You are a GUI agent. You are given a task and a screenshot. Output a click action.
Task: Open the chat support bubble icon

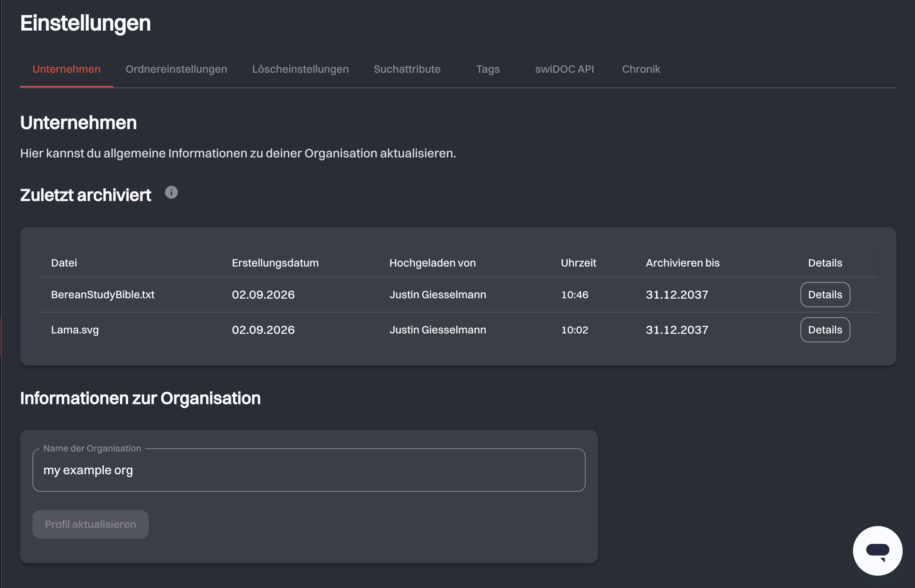point(877,550)
